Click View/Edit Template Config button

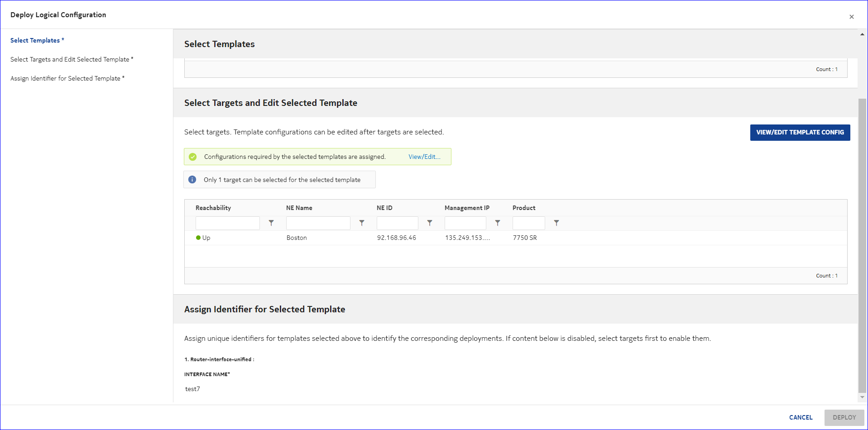(x=800, y=133)
